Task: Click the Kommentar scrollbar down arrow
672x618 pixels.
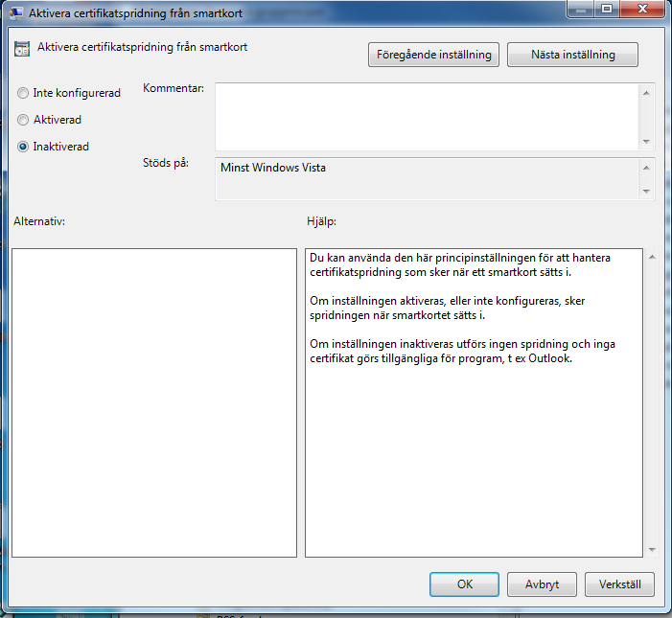Action: 646,142
